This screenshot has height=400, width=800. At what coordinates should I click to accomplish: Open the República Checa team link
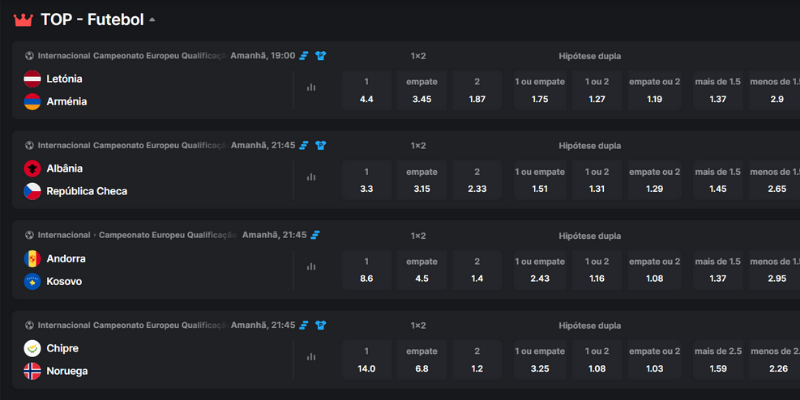pyautogui.click(x=87, y=191)
